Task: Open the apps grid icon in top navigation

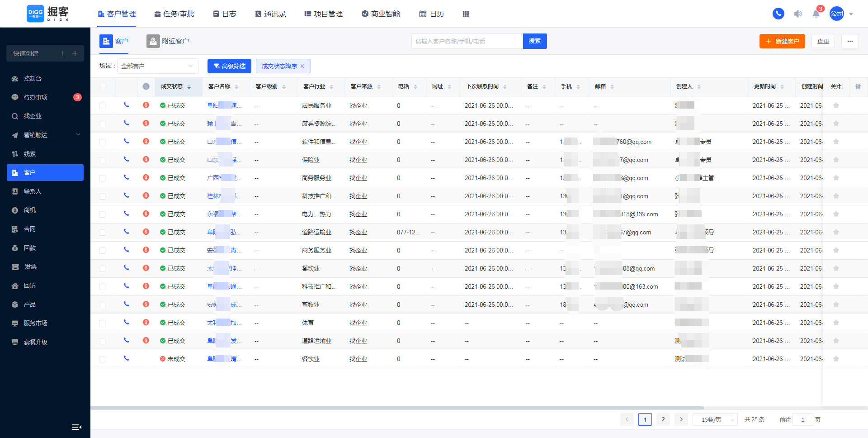Action: tap(466, 14)
